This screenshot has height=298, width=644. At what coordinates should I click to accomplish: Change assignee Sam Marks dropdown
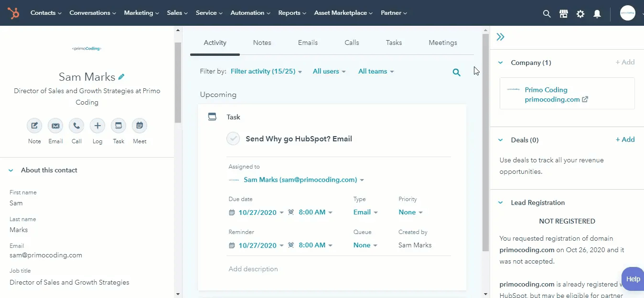pos(304,180)
